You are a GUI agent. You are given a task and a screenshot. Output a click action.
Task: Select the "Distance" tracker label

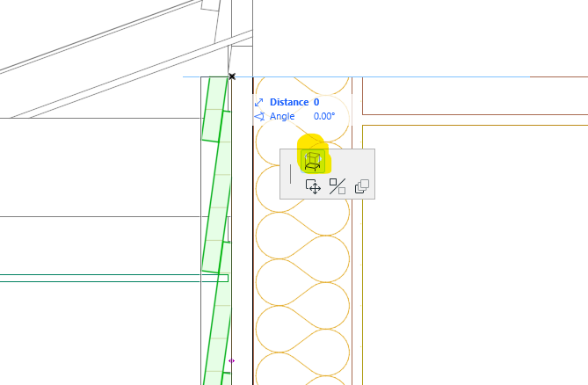click(x=289, y=102)
